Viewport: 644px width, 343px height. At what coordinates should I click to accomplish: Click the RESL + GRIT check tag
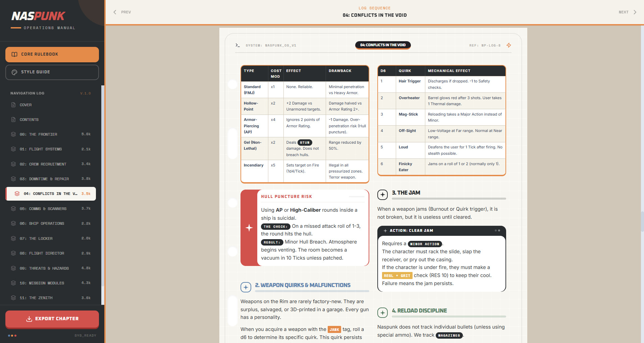point(397,276)
